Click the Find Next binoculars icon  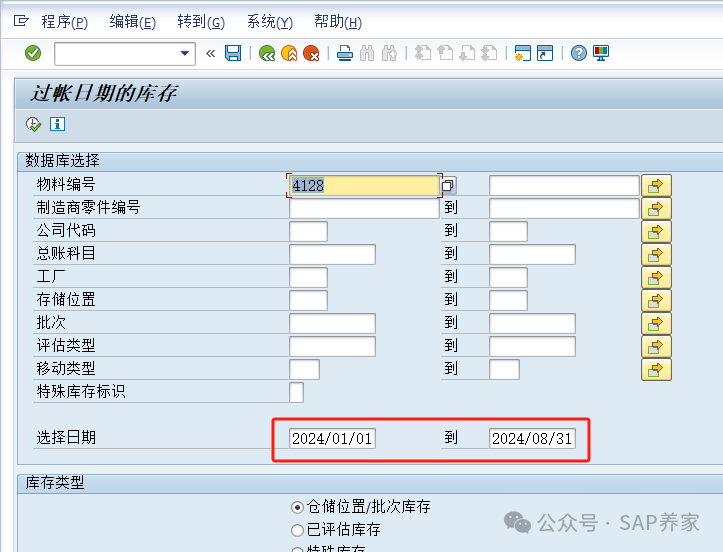pos(389,53)
